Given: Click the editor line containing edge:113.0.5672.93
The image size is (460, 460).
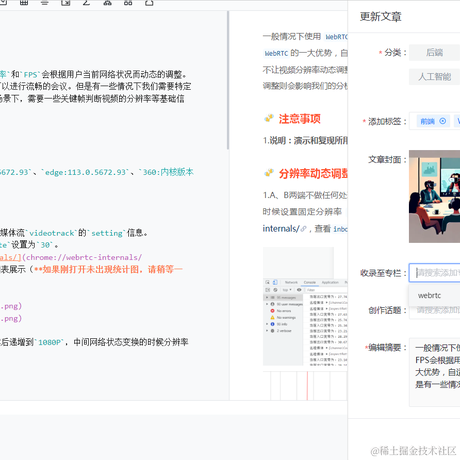Looking at the screenshot, I should coord(97,172).
